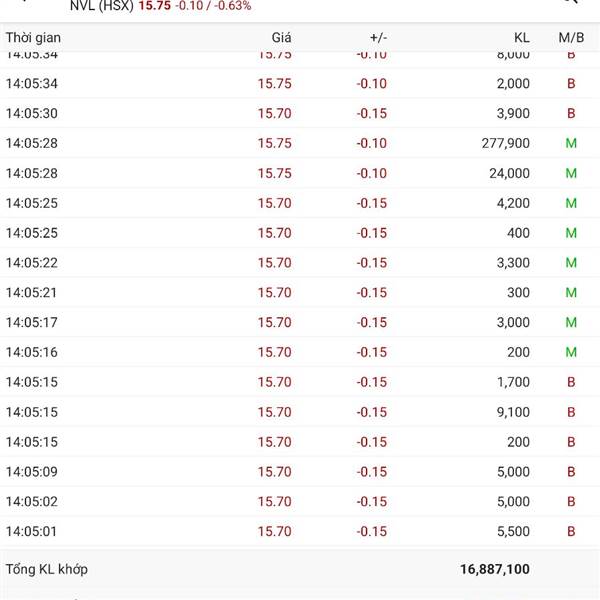The image size is (600, 600).
Task: Tap the B marker on 14:05:30 row
Action: tap(571, 114)
